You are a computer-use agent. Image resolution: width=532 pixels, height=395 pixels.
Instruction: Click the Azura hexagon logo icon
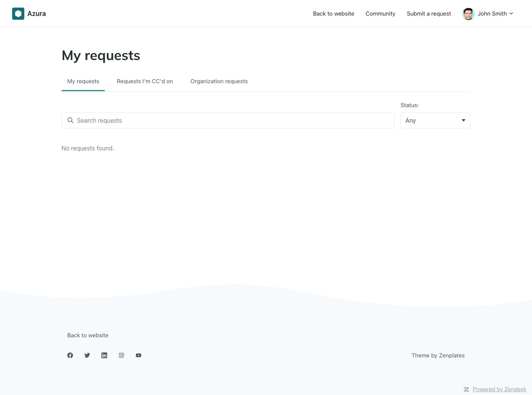coord(18,14)
